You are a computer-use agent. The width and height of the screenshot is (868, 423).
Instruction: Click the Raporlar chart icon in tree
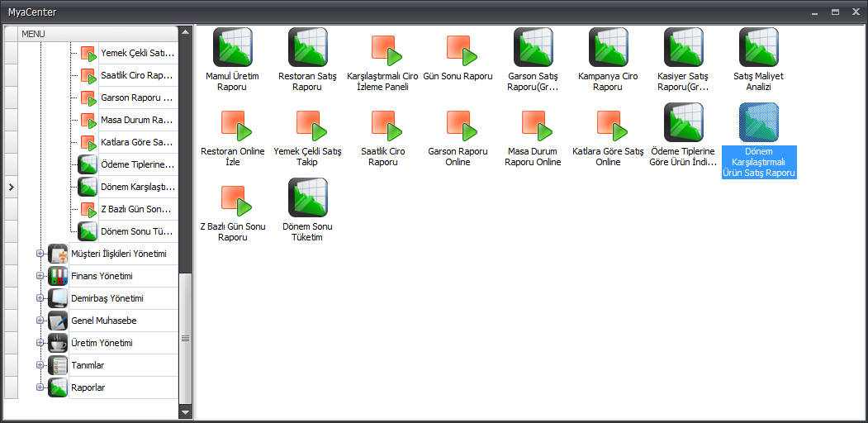pyautogui.click(x=58, y=387)
